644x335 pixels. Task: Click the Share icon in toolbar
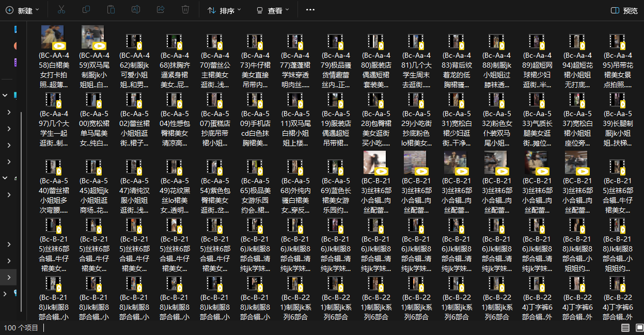point(161,10)
